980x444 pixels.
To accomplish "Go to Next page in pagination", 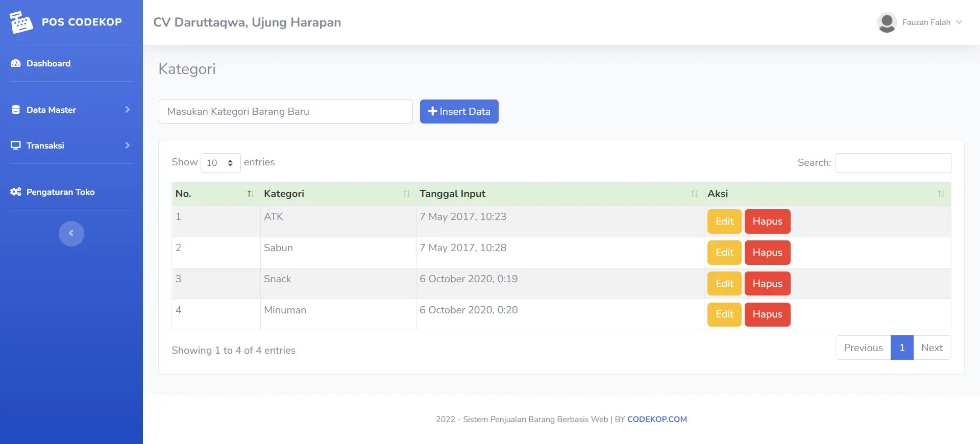I will [x=932, y=348].
